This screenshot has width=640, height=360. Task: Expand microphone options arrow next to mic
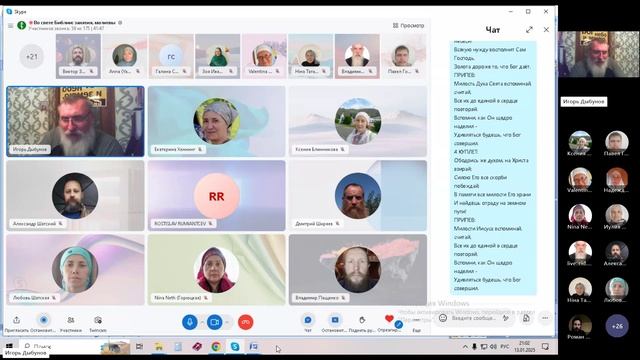(202, 322)
